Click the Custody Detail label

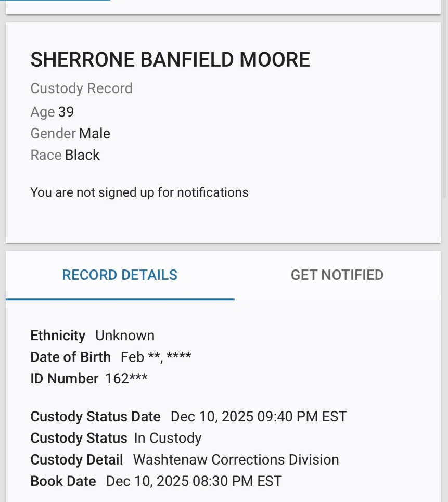coord(76,459)
